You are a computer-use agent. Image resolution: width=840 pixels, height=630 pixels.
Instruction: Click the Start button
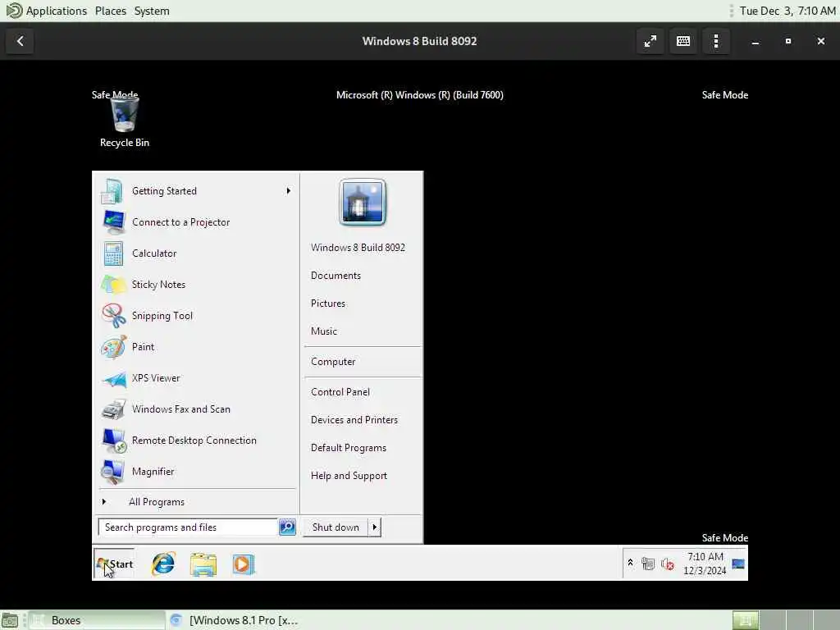(x=114, y=564)
